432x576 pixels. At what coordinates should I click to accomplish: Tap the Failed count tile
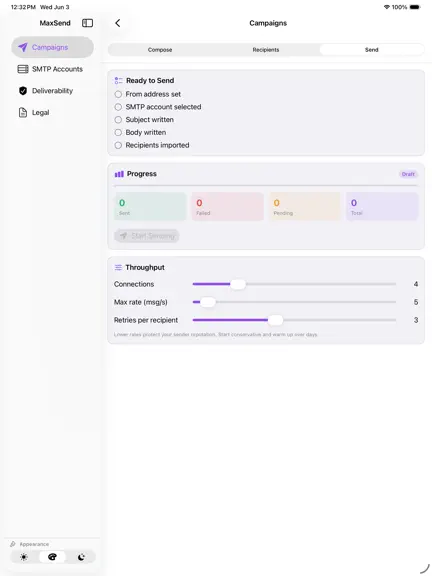click(x=227, y=206)
